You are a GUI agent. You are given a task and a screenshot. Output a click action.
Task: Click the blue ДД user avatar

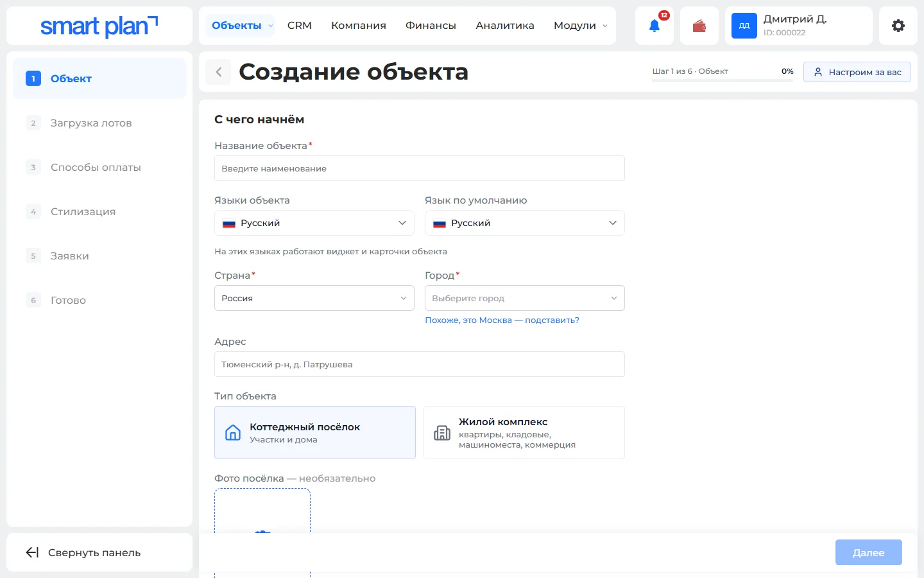pyautogui.click(x=744, y=26)
